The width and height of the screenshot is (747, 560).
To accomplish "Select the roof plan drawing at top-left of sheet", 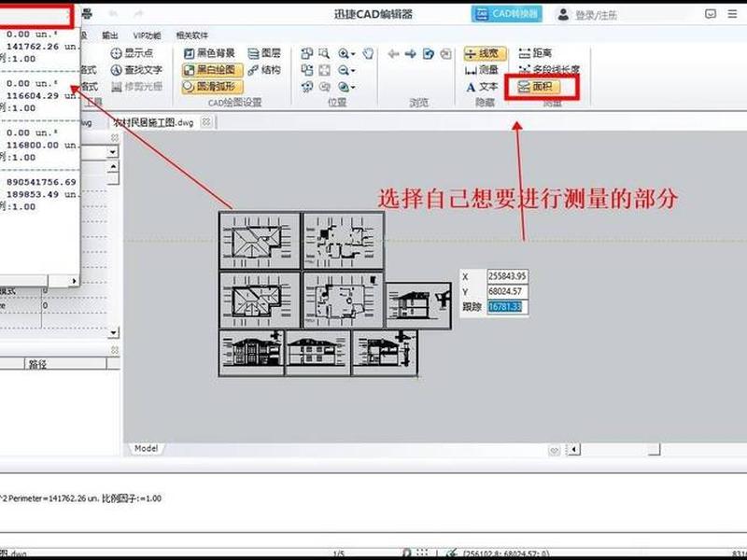I will 260,241.
